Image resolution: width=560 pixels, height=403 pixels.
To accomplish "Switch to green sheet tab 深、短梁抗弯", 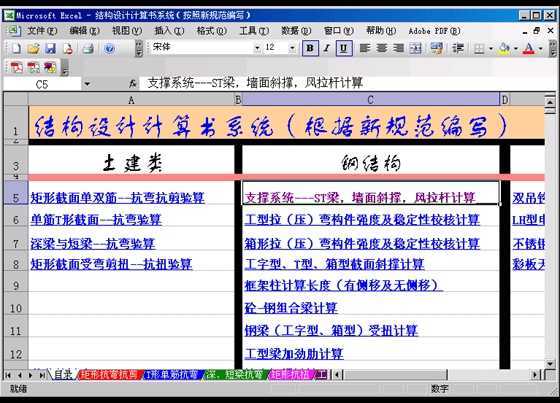I will pos(236,374).
